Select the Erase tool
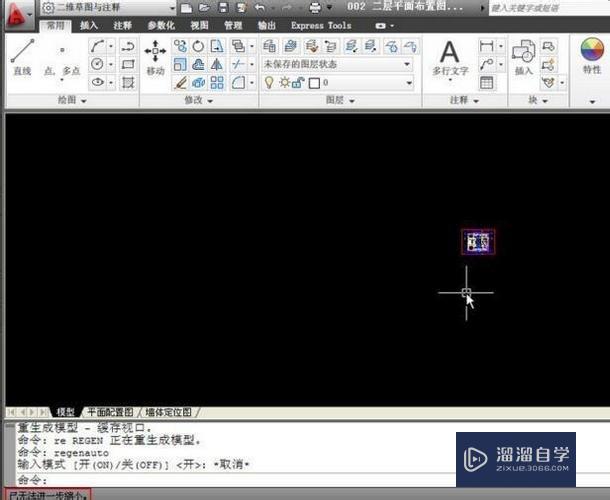The height and width of the screenshot is (500, 610). (x=180, y=82)
